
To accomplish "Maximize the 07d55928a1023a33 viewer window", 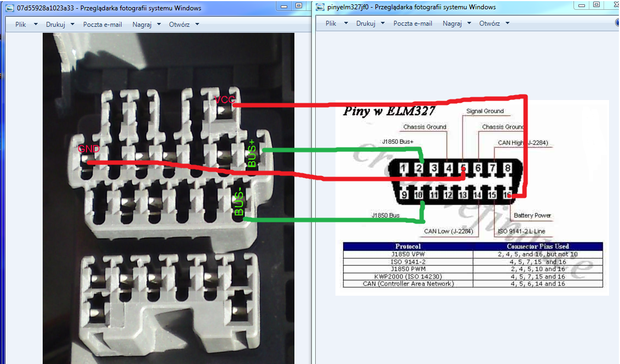I will [x=298, y=6].
